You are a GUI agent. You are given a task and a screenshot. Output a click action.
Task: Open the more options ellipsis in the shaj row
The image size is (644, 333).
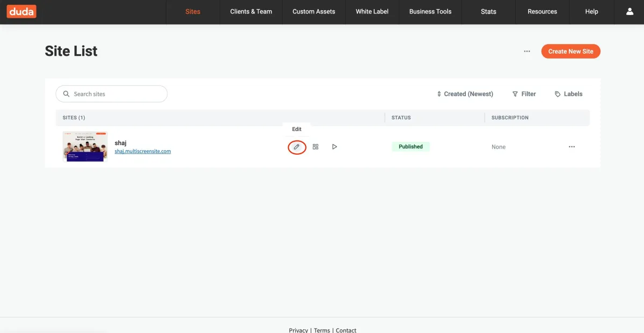coord(572,147)
